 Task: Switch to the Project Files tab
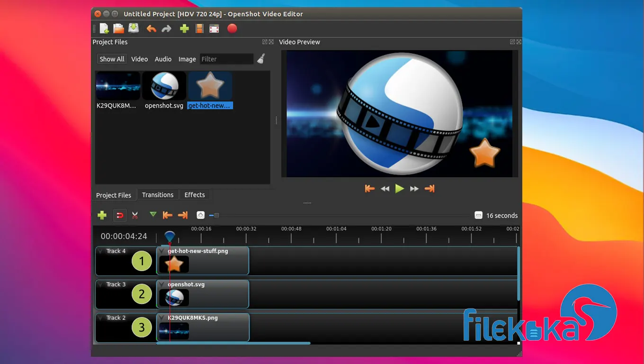click(114, 195)
